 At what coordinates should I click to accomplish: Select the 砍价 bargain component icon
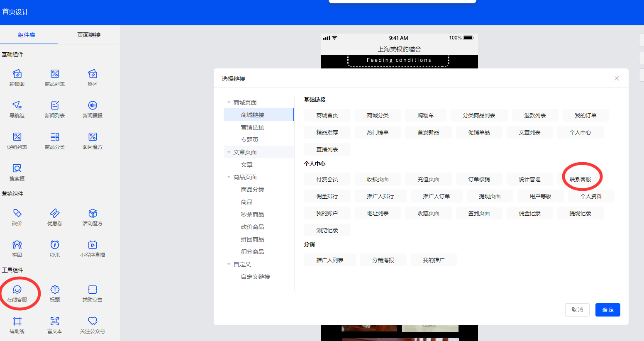[17, 213]
